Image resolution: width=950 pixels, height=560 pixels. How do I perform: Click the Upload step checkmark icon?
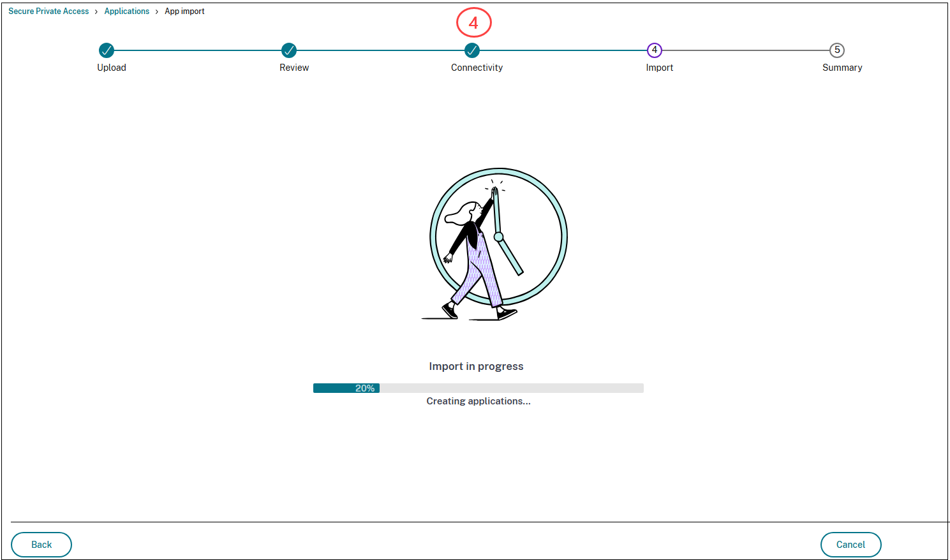coord(107,50)
